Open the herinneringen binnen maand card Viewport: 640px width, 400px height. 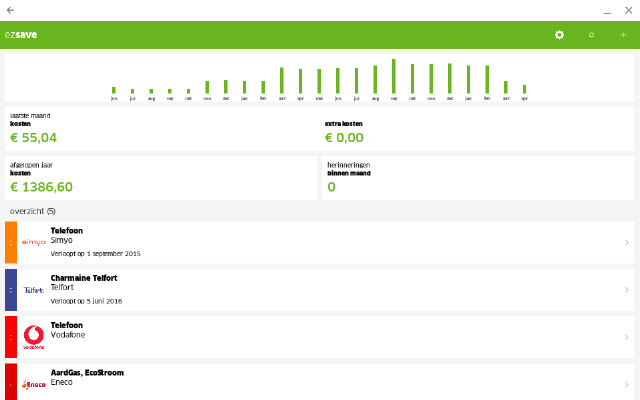477,178
